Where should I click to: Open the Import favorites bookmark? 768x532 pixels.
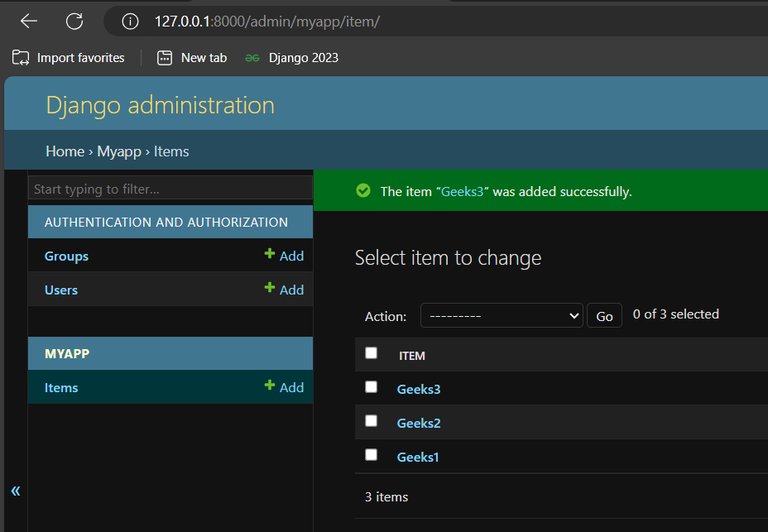click(69, 58)
